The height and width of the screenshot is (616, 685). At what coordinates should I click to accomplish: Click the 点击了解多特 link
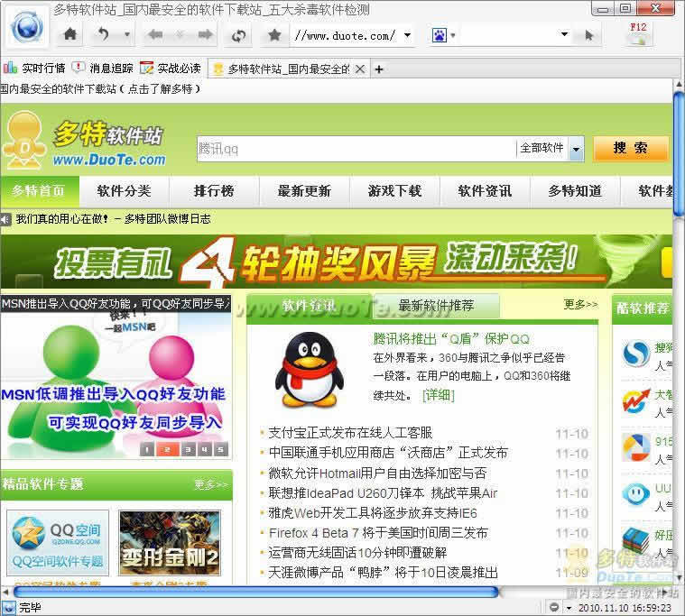coord(160,89)
